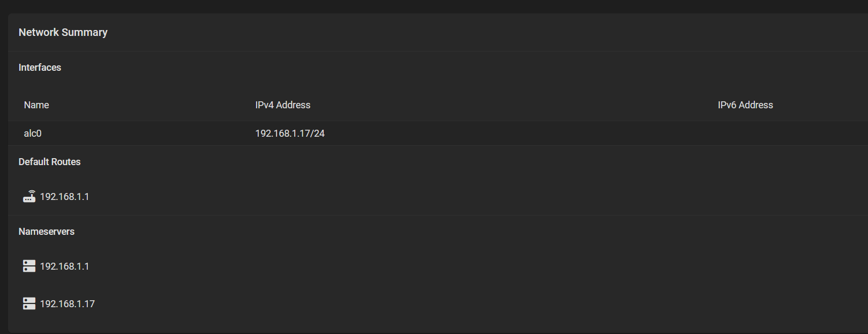Image resolution: width=868 pixels, height=334 pixels.
Task: Click the 192.168.1.17/24 IPv4 address cell
Action: click(x=290, y=133)
